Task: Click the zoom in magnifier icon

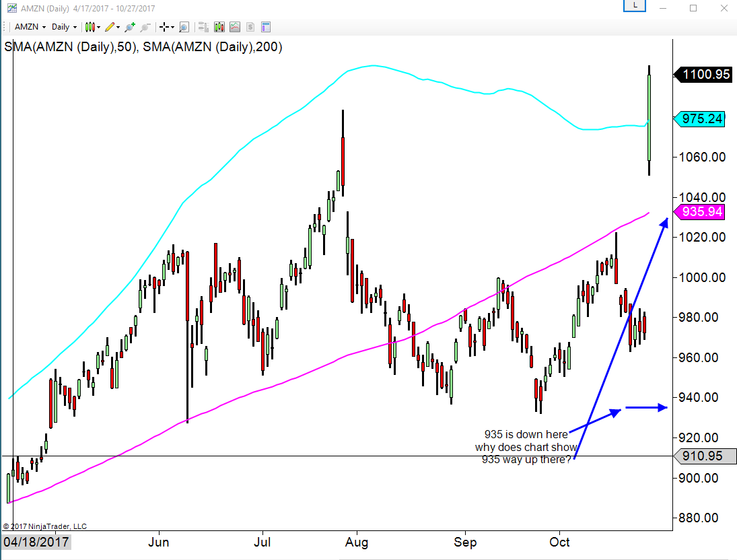Action: click(x=130, y=27)
